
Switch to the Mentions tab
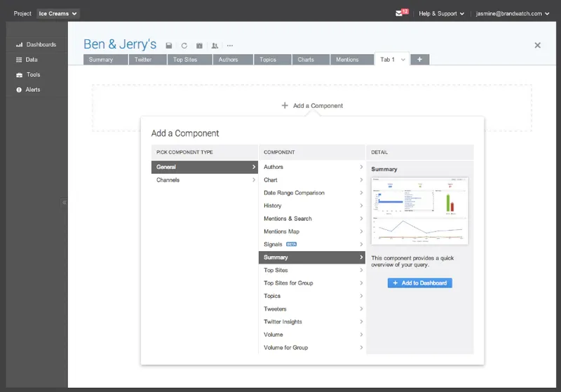(352, 60)
